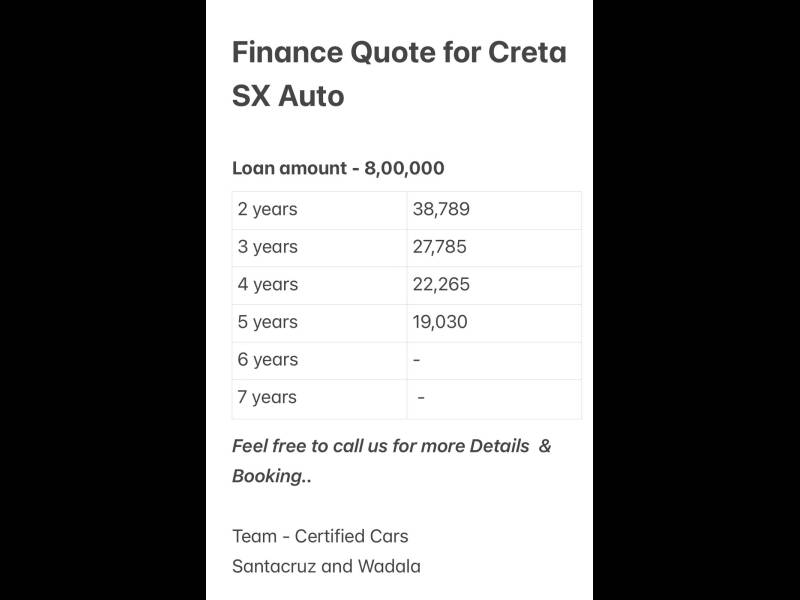
Task: Select the "Loan amount - 8,00,000" text
Action: coord(338,168)
